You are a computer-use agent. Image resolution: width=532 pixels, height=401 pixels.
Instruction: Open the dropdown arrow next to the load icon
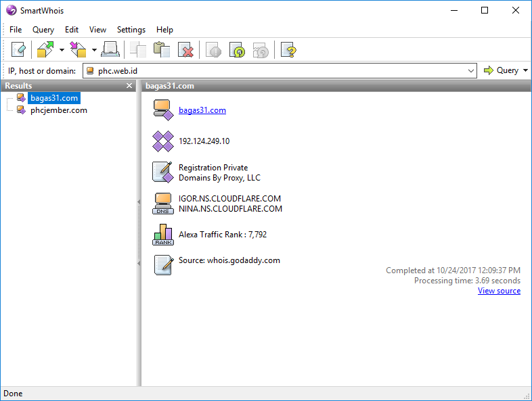pos(62,50)
